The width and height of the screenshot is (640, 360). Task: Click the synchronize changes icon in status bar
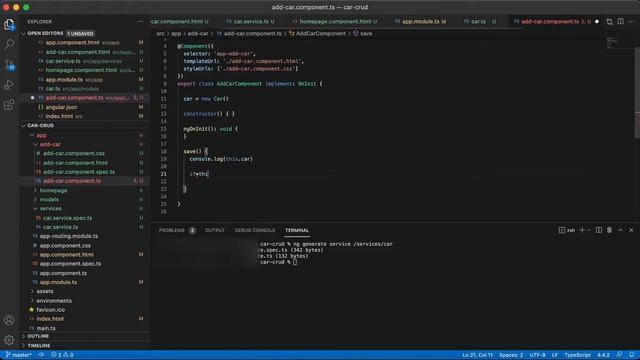click(41, 355)
